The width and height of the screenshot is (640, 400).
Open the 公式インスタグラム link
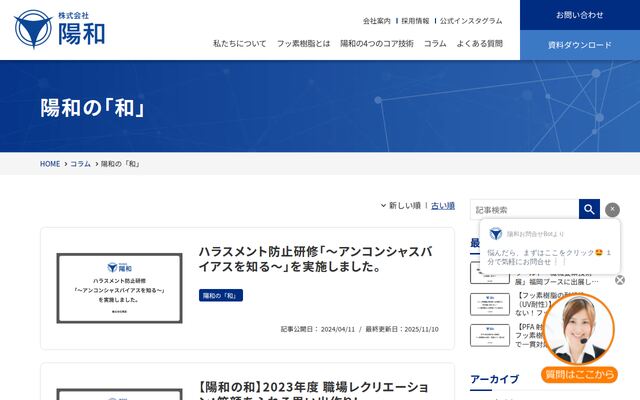[x=471, y=21]
